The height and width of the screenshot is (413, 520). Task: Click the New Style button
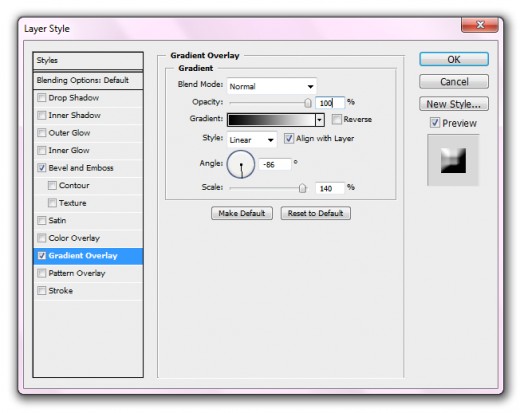(454, 104)
